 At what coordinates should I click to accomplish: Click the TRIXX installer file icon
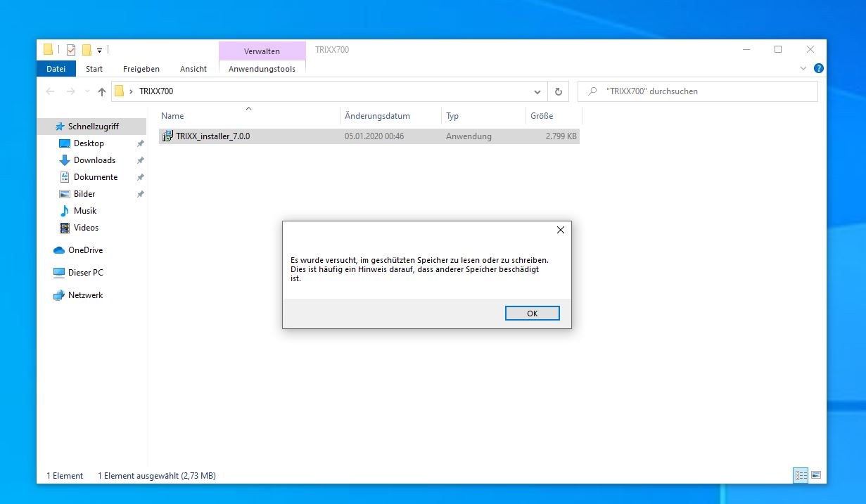point(167,136)
